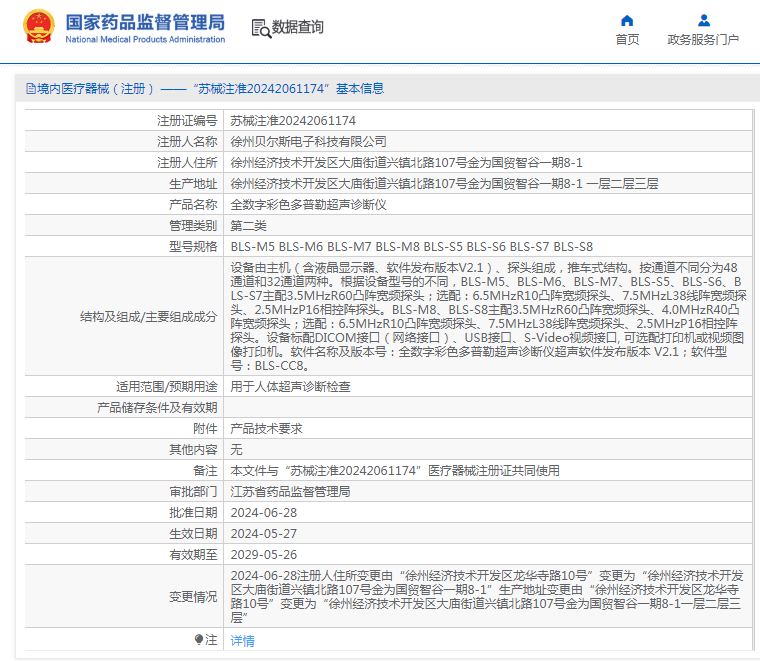This screenshot has width=760, height=661.
Task: Click the national emblem logo
Action: pyautogui.click(x=39, y=27)
